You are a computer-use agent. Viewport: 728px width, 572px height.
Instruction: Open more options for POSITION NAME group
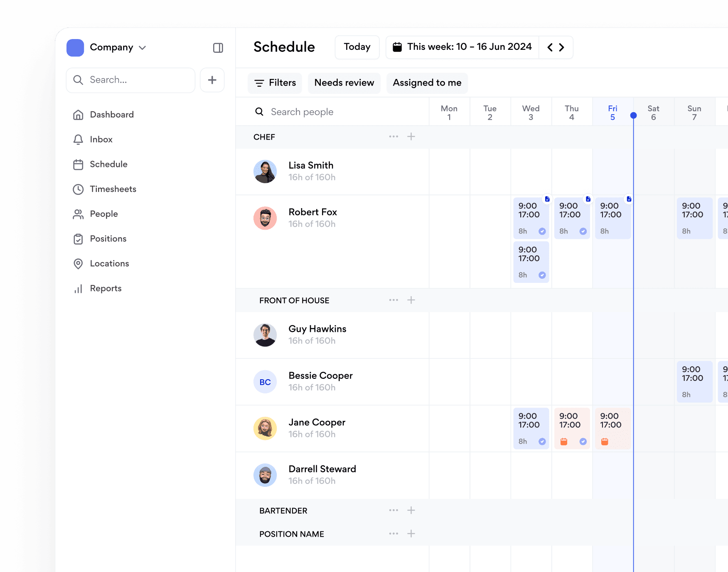tap(393, 533)
